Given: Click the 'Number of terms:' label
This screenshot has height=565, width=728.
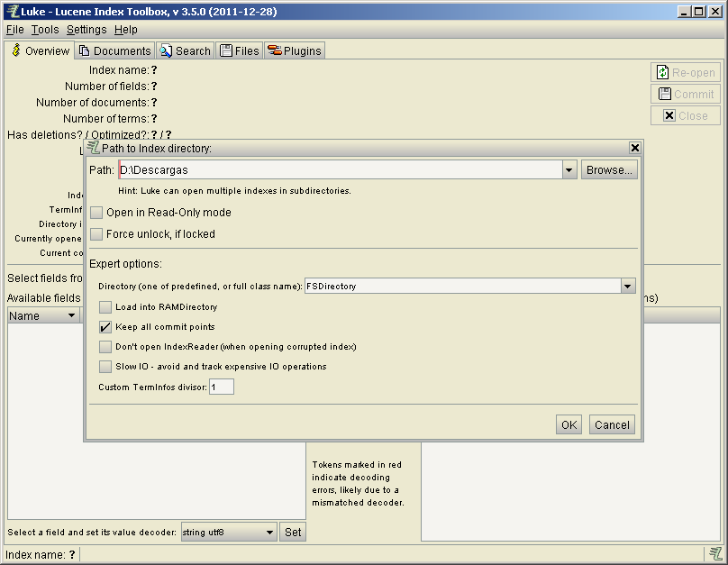Looking at the screenshot, I should tap(105, 118).
